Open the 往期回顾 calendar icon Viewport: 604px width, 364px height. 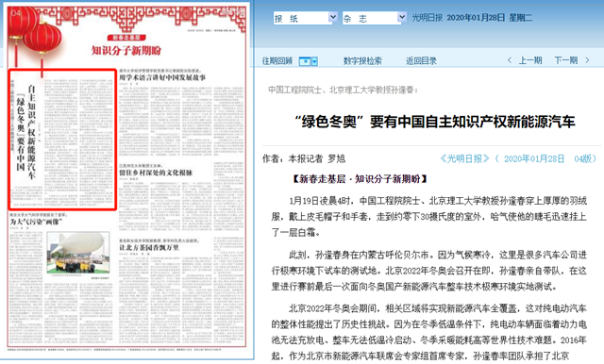(x=305, y=61)
